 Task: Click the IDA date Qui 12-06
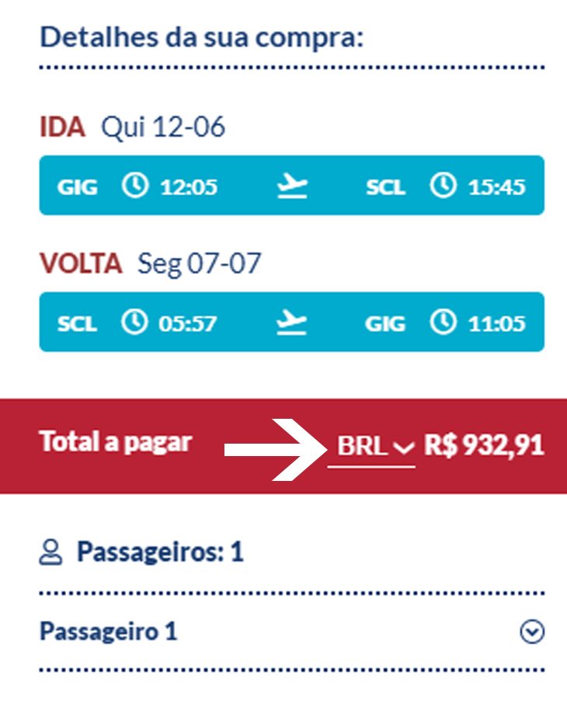point(163,127)
